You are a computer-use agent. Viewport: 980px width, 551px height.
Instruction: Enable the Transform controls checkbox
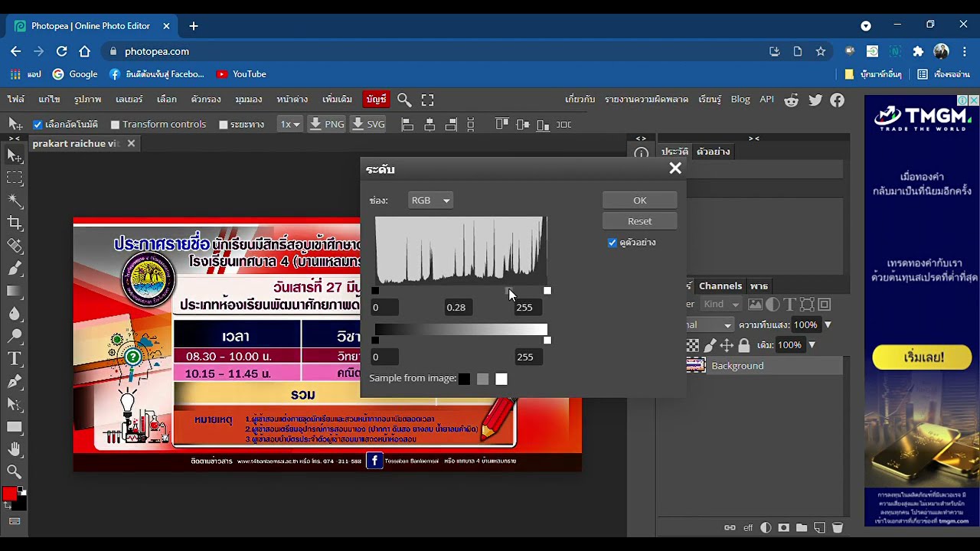[116, 124]
